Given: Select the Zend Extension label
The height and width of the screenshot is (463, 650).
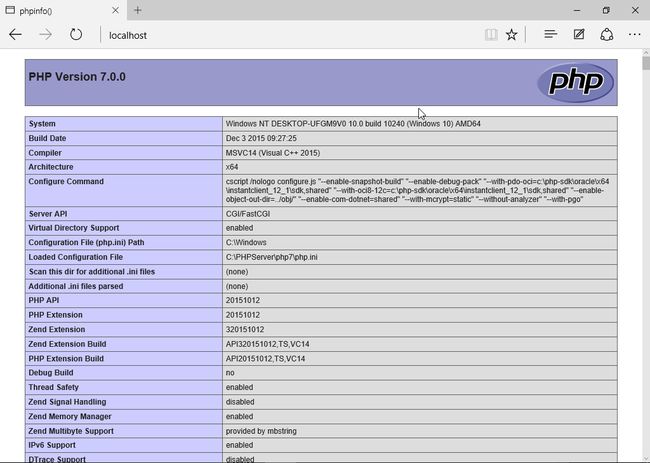Looking at the screenshot, I should click(57, 330).
